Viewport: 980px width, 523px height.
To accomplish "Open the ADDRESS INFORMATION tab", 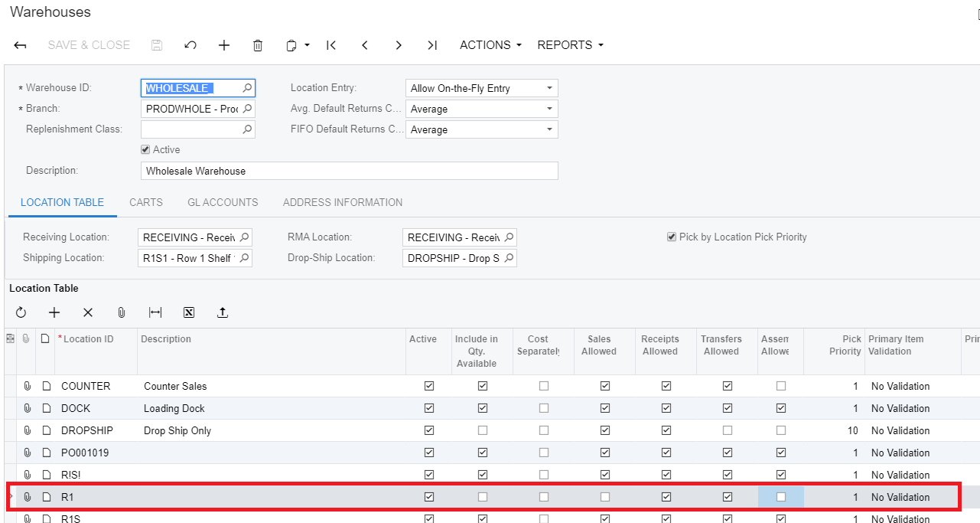I will pos(343,202).
